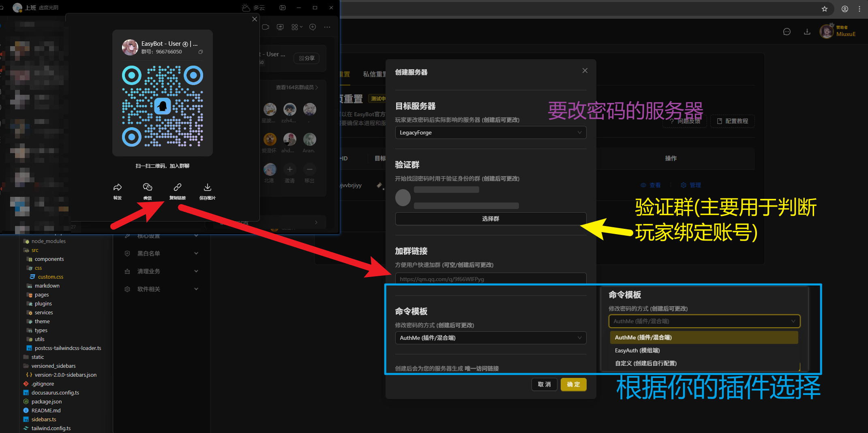Select the EasyAuth (模组端) option
868x433 pixels.
coord(637,350)
